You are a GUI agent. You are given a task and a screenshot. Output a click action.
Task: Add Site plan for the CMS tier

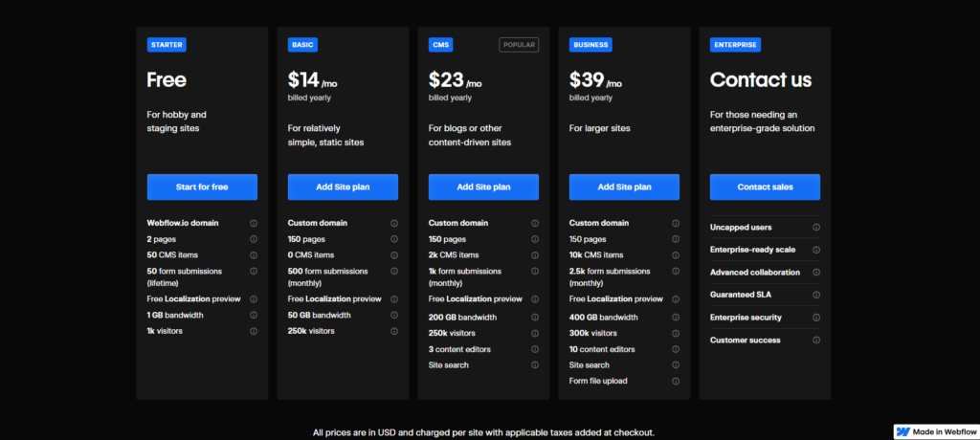(x=483, y=187)
